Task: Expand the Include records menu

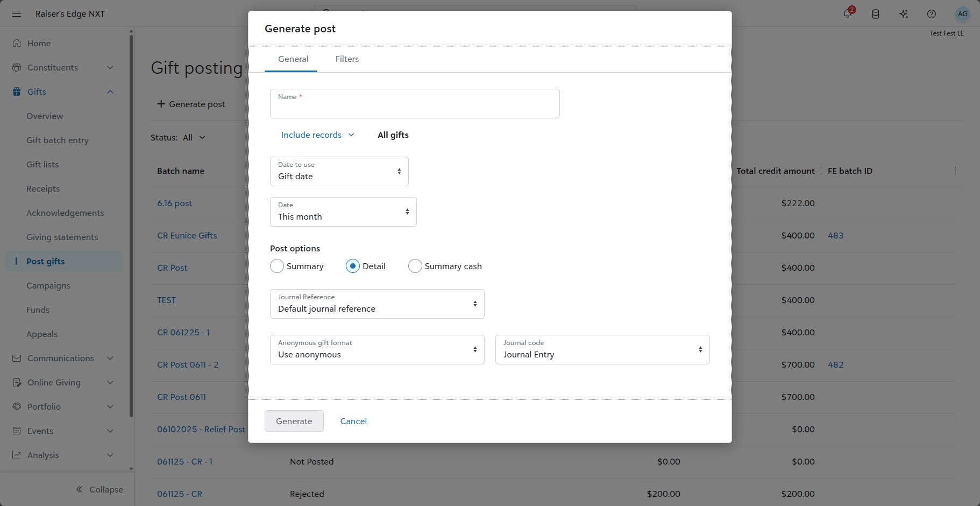Action: pyautogui.click(x=317, y=135)
